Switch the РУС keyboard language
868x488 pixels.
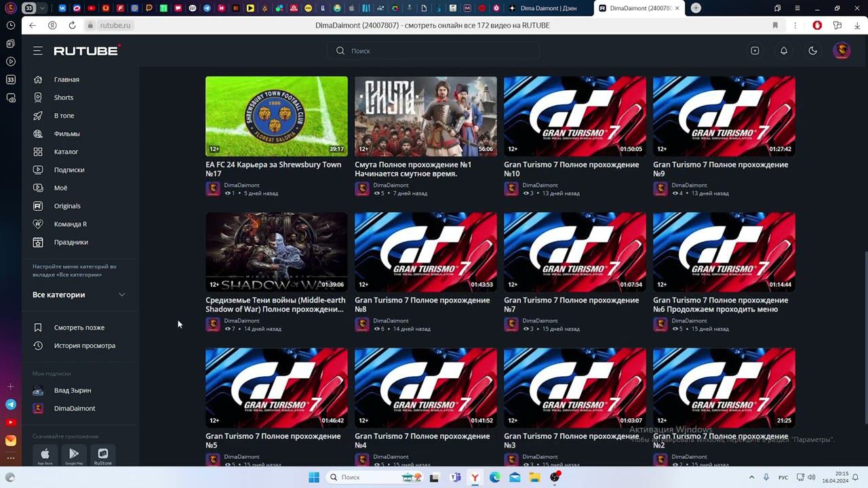coord(783,477)
